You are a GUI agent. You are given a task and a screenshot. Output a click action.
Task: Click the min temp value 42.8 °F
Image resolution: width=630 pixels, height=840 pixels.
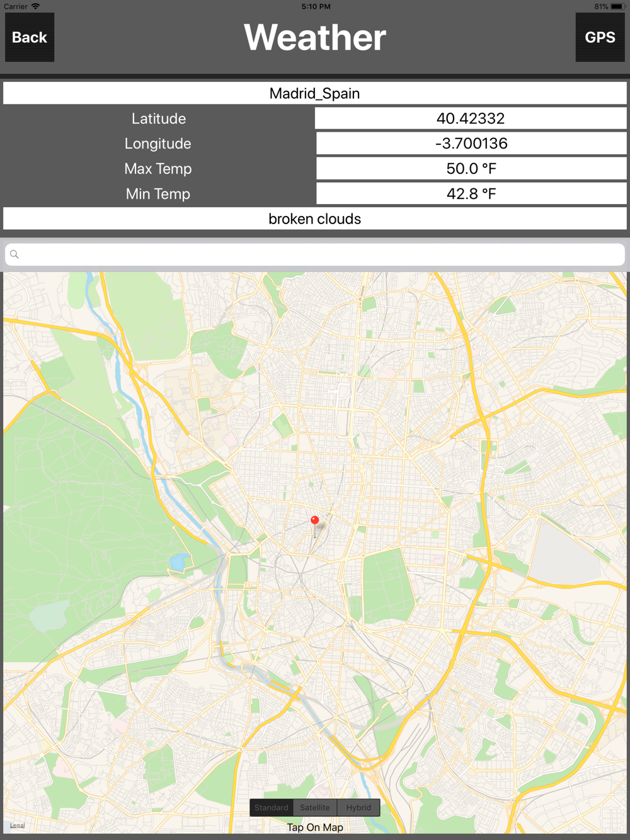(471, 194)
